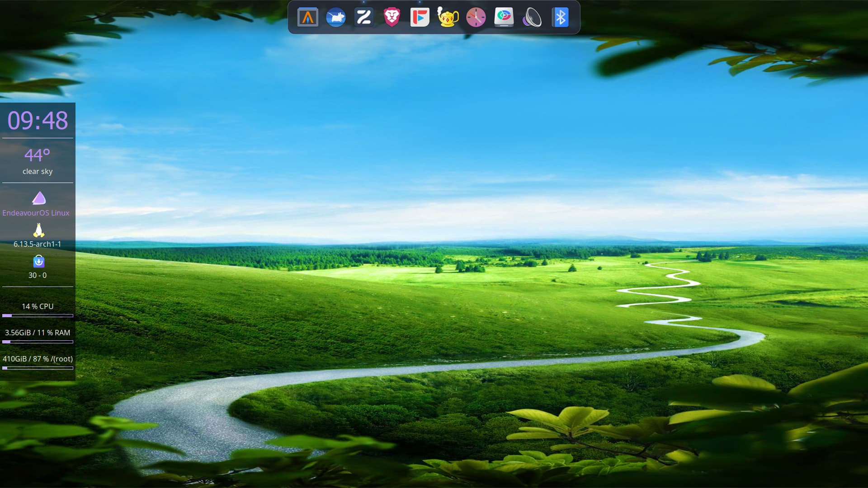
Task: Click the 410GiB / 87 % /(root) label
Action: (38, 359)
